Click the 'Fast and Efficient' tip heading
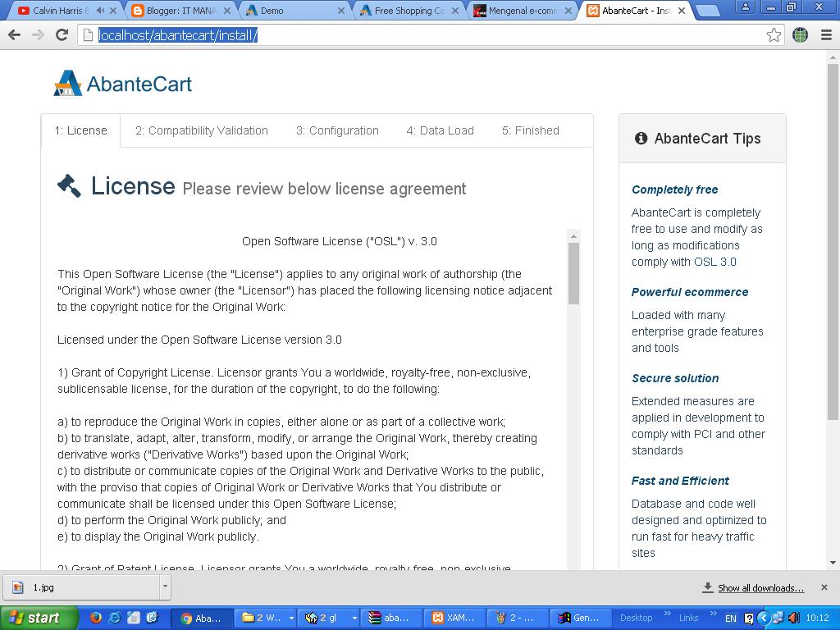 coord(680,481)
